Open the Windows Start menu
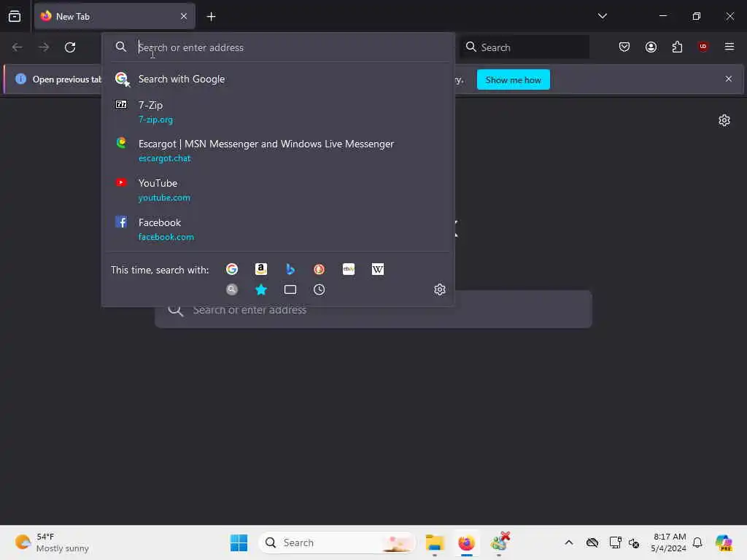Image resolution: width=747 pixels, height=560 pixels. coord(239,542)
